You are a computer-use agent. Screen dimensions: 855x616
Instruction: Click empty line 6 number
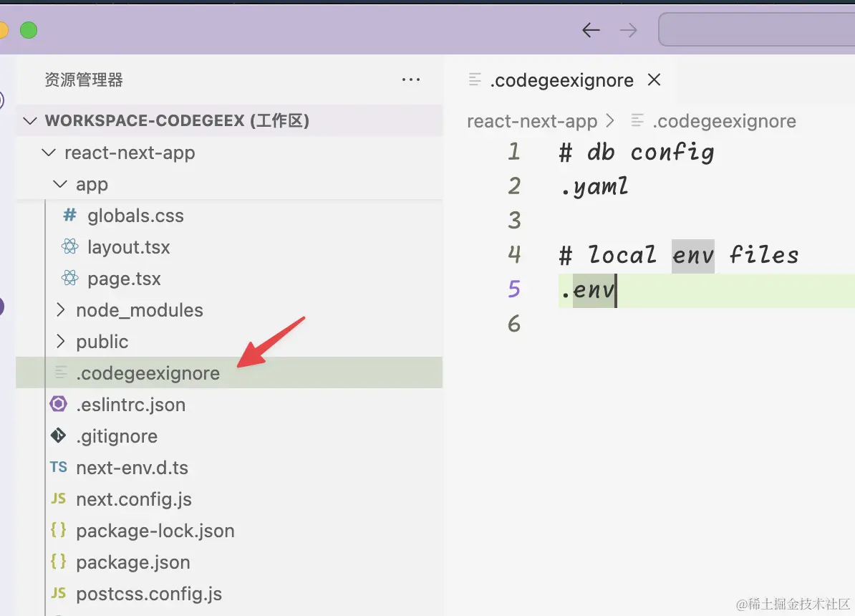pyautogui.click(x=514, y=324)
